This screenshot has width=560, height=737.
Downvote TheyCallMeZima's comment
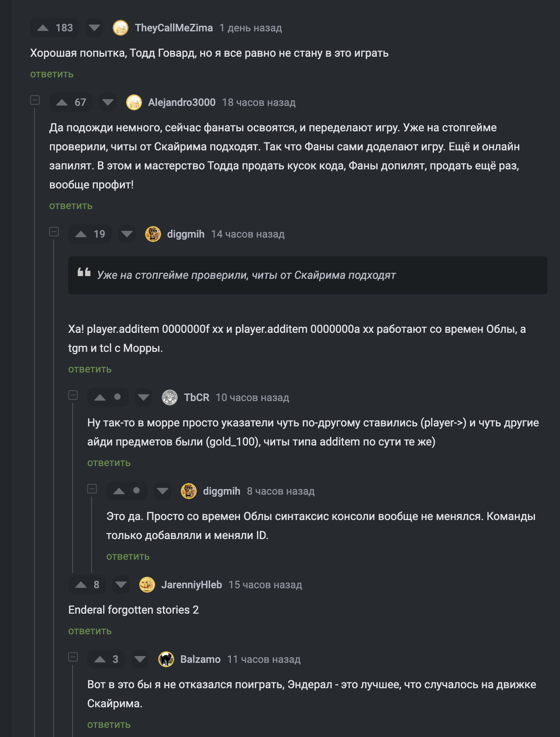click(x=94, y=28)
